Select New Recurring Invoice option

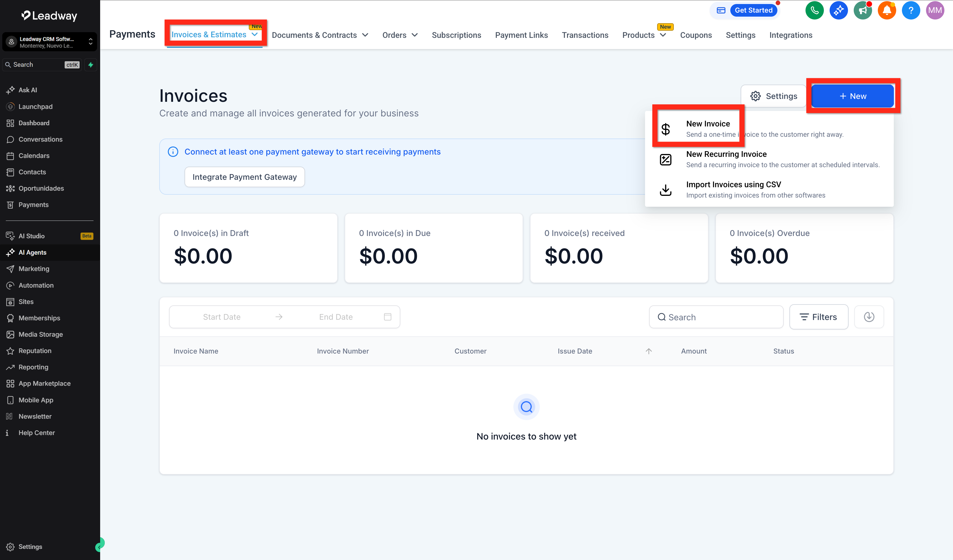tap(769, 159)
